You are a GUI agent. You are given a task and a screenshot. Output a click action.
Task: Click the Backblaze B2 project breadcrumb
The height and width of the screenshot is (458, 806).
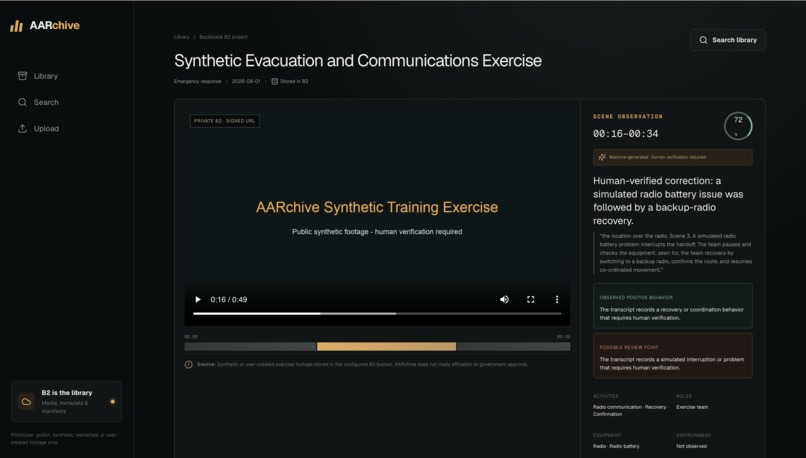[x=223, y=37]
